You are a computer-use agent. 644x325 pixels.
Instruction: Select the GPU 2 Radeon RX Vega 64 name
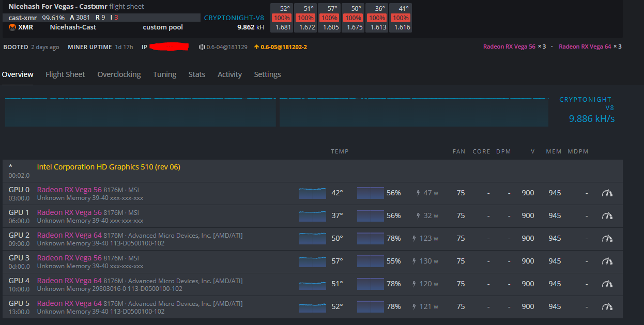[x=69, y=235]
